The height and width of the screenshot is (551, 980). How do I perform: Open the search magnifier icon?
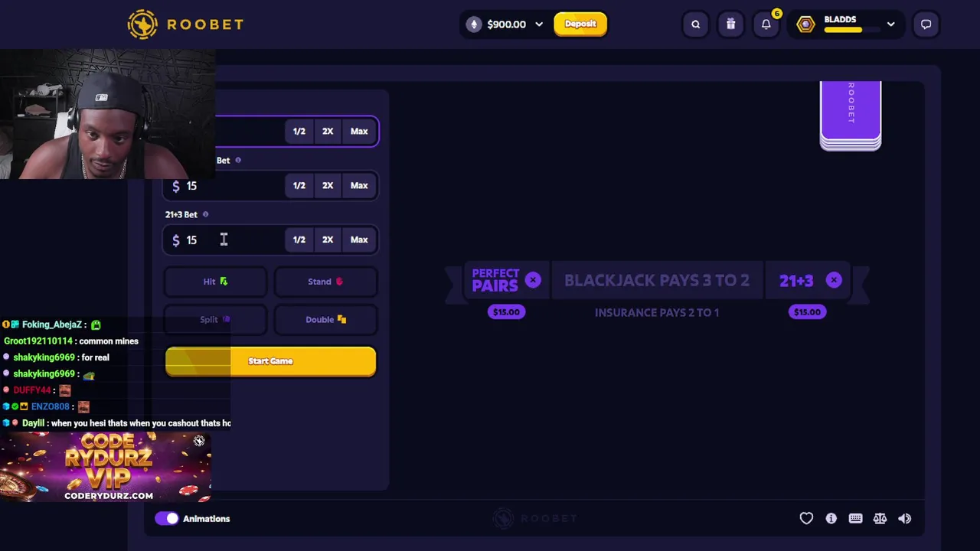[696, 24]
